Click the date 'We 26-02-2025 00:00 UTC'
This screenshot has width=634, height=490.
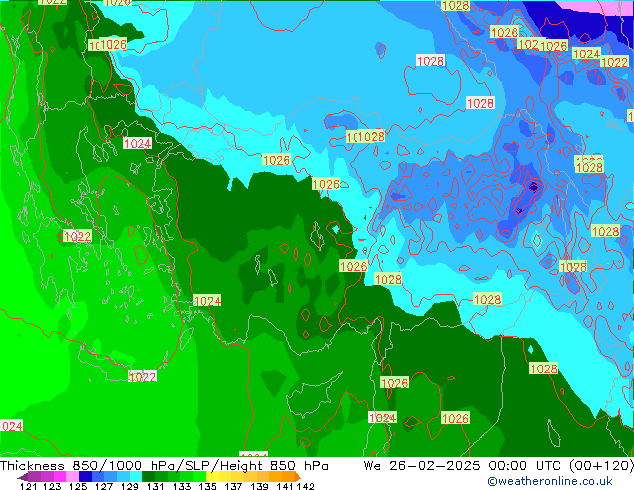(x=464, y=466)
